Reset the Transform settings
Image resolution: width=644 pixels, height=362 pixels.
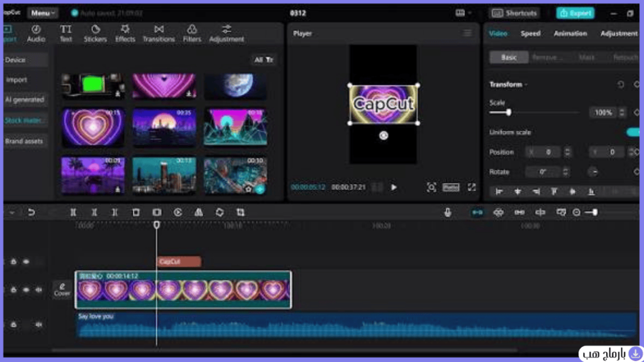click(621, 84)
